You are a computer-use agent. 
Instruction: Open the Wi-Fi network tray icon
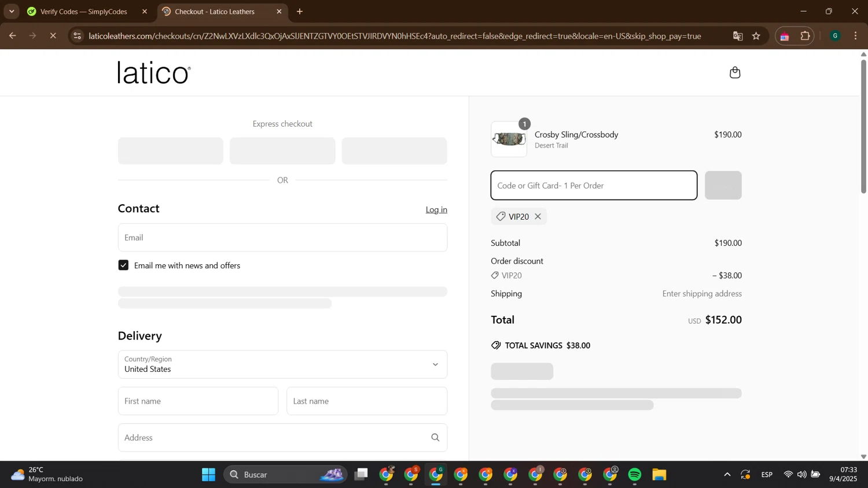point(788,475)
